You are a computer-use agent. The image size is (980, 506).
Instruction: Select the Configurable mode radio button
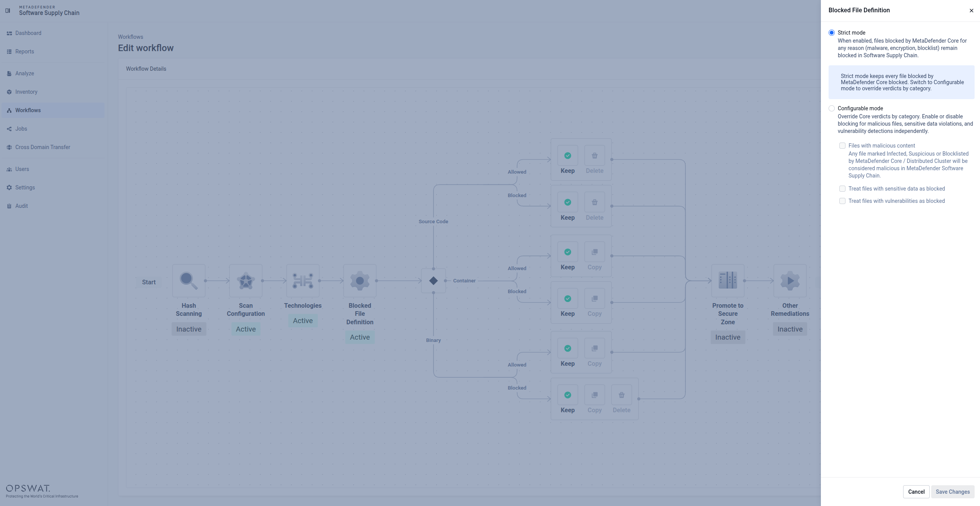(832, 108)
